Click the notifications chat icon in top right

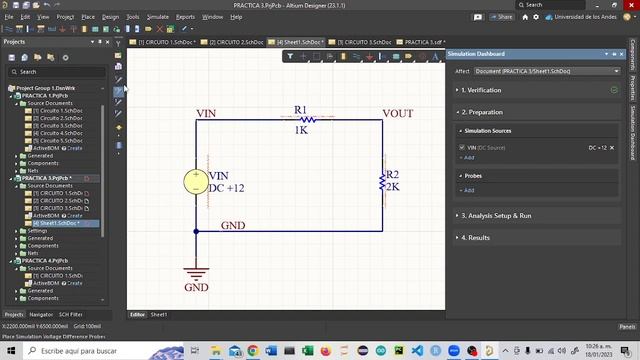coord(478,17)
